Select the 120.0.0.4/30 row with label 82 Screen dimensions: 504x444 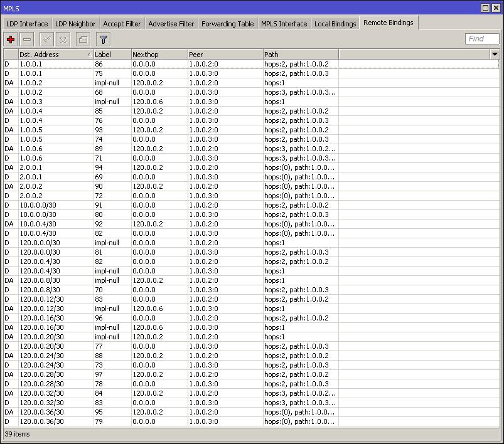251,262
